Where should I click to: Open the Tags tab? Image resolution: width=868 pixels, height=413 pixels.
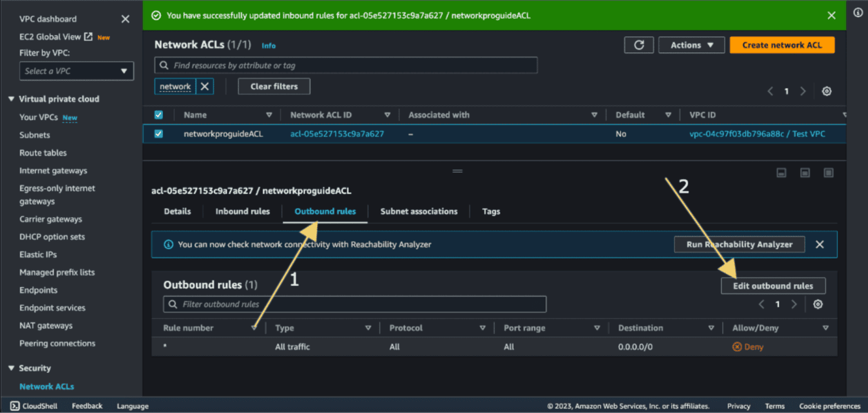(x=491, y=211)
